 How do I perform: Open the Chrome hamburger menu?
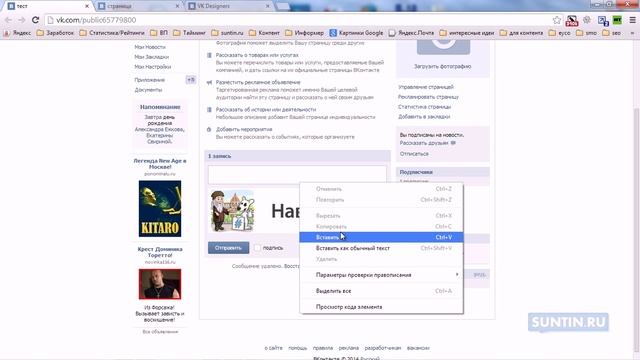tap(632, 20)
